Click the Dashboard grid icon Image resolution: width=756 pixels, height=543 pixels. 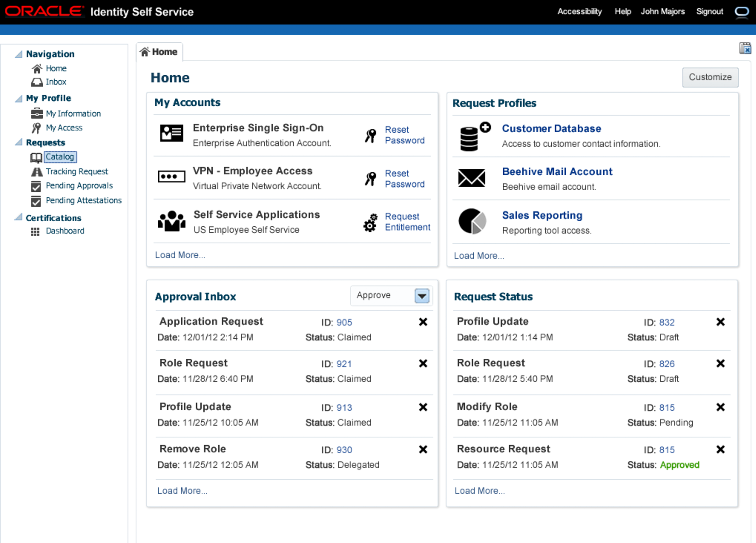(x=35, y=232)
